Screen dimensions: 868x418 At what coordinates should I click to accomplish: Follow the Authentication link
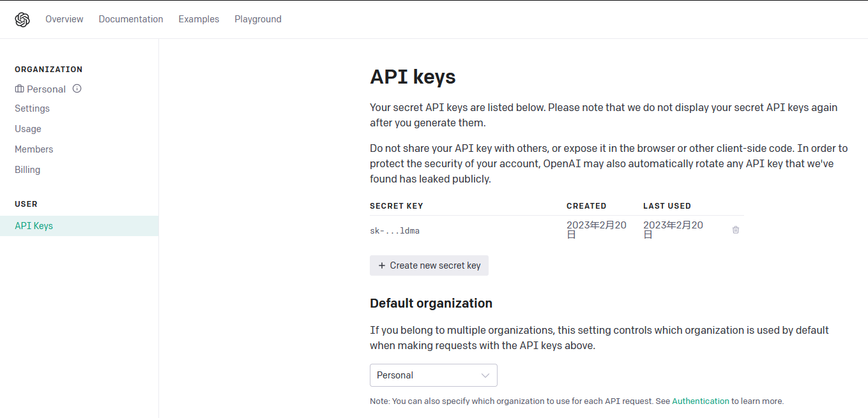point(700,401)
